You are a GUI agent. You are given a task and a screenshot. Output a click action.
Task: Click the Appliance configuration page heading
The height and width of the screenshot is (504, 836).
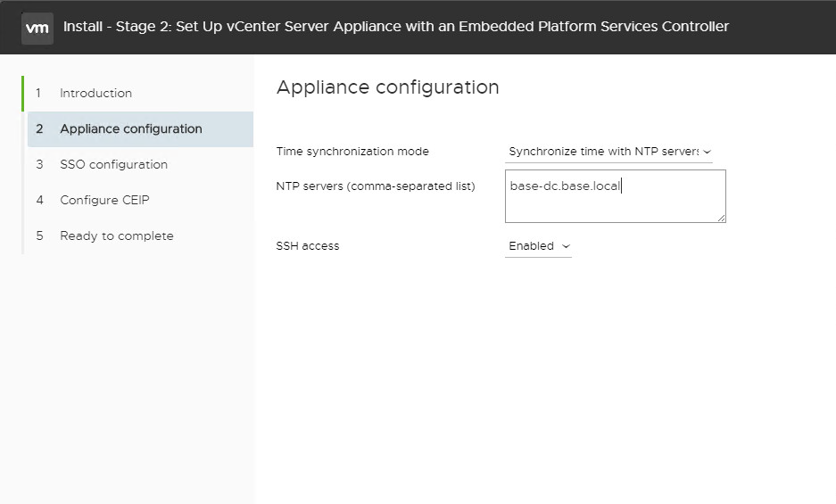(387, 87)
